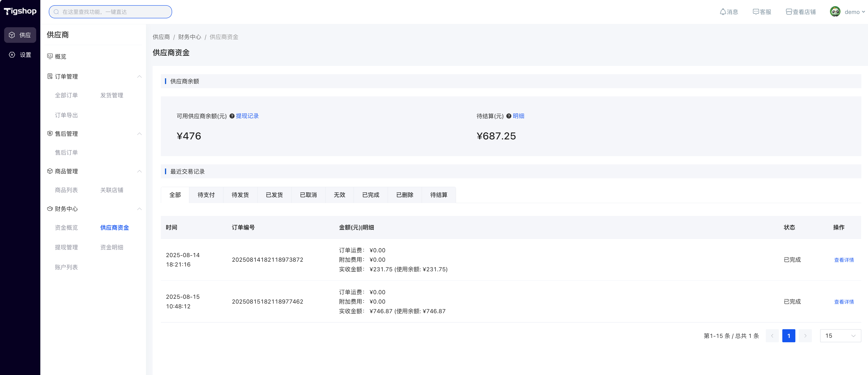Screen dimensions: 868x375
Task: Click the 查看店铺 store icon
Action: click(789, 12)
